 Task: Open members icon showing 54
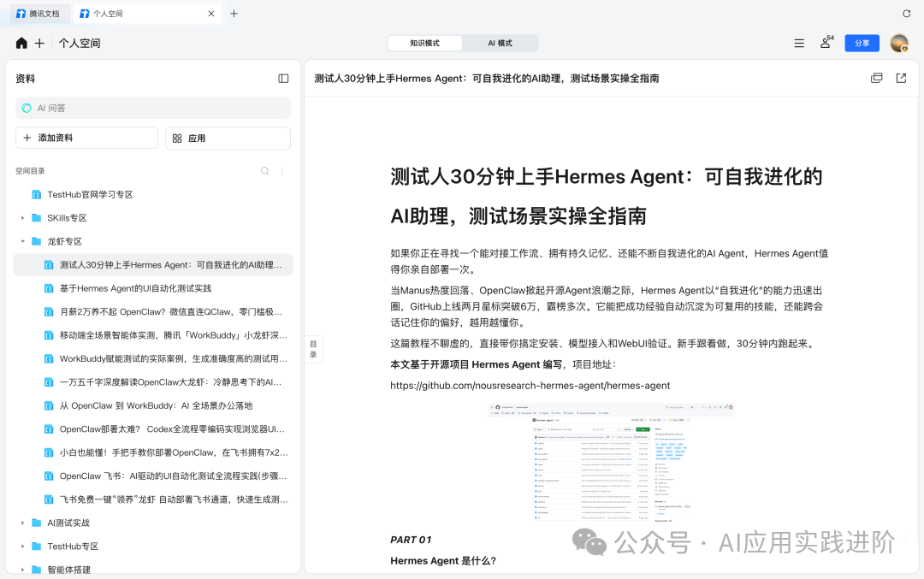(826, 43)
